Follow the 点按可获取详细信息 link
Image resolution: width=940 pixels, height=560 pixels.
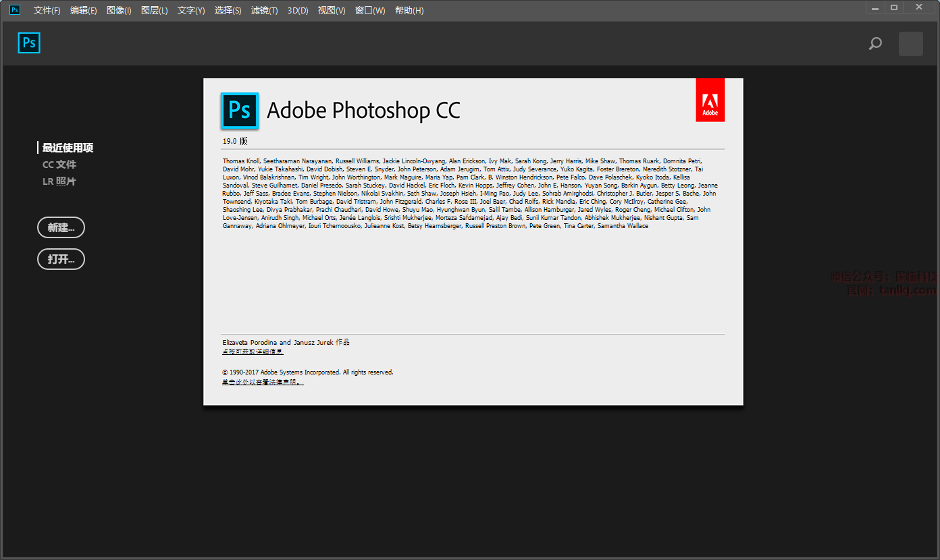click(253, 352)
